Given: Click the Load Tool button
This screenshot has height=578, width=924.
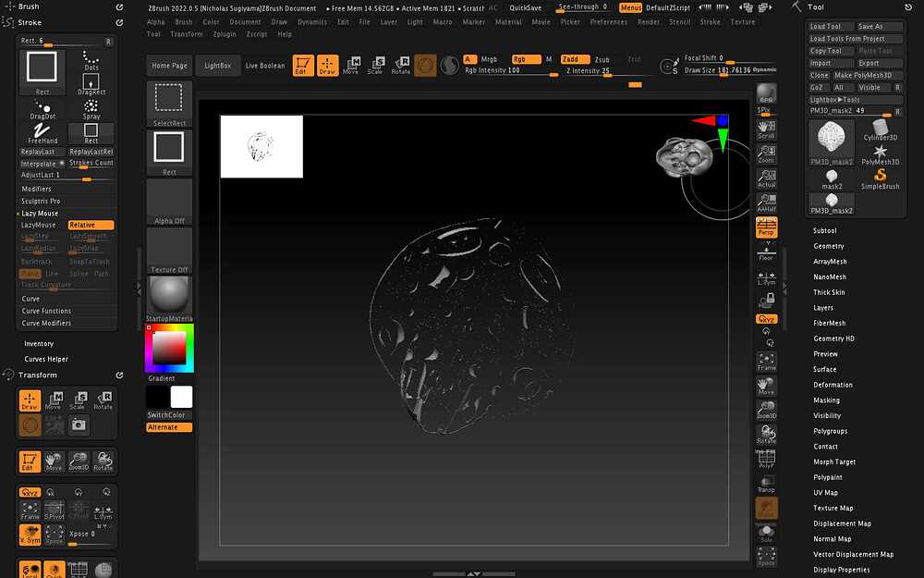Looking at the screenshot, I should tap(830, 27).
